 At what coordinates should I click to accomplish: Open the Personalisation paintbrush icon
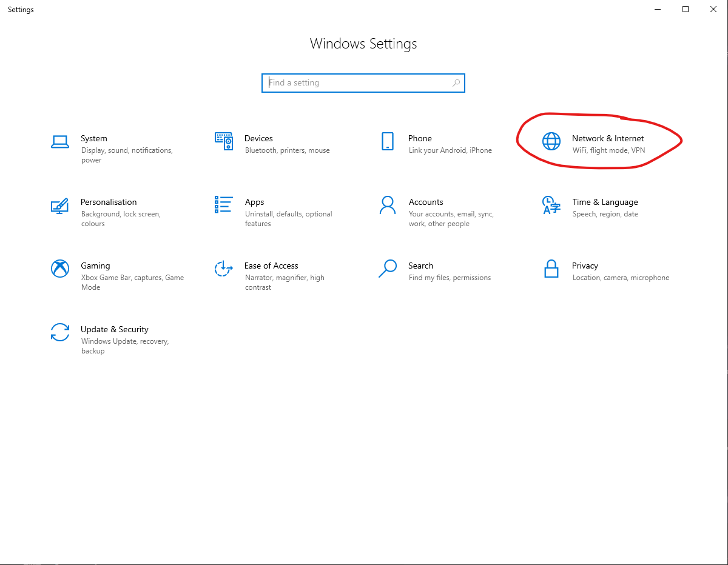tap(60, 205)
